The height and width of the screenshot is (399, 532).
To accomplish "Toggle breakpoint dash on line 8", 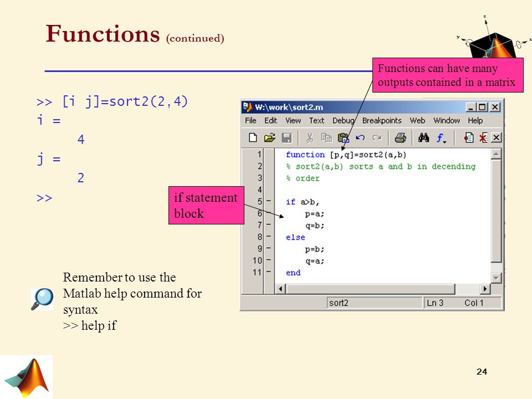I will click(x=269, y=236).
